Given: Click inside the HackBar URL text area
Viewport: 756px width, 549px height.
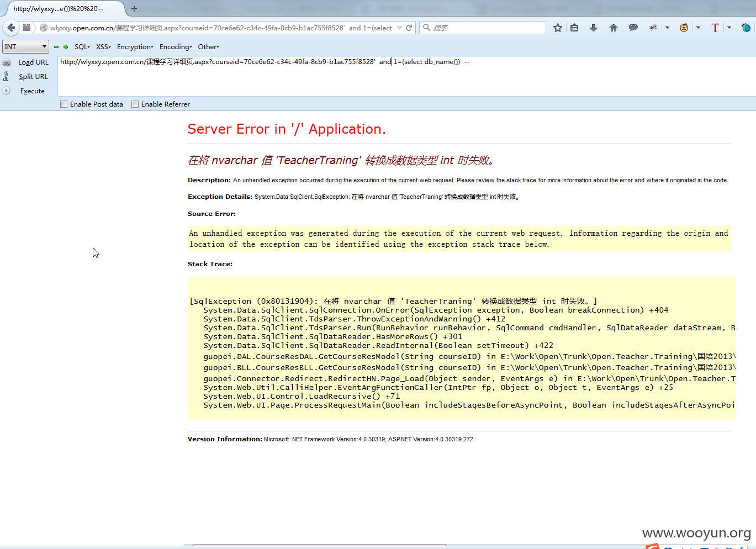Looking at the screenshot, I should coord(406,76).
